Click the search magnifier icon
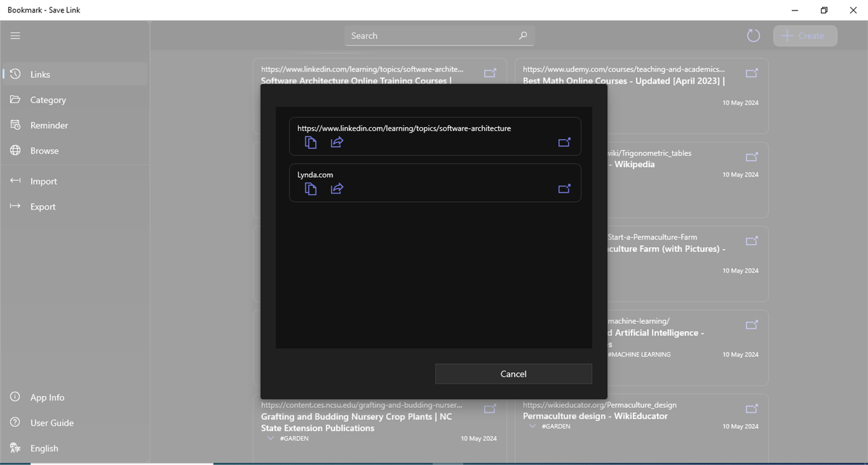 click(x=522, y=35)
